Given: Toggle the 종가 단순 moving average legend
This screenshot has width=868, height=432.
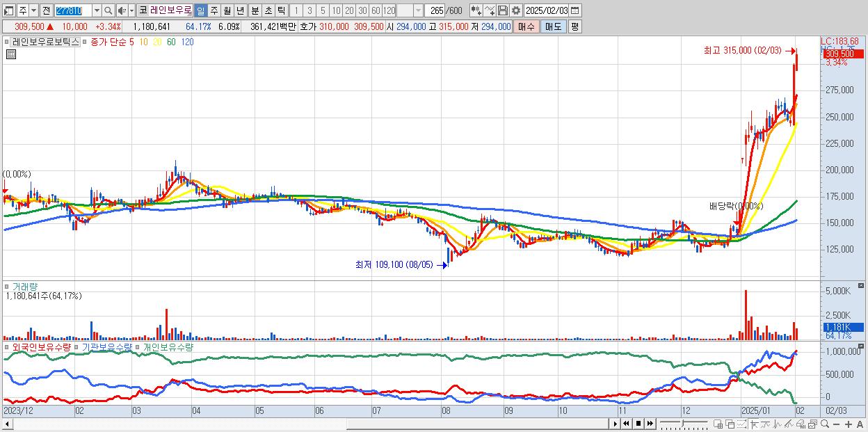Looking at the screenshot, I should point(108,42).
